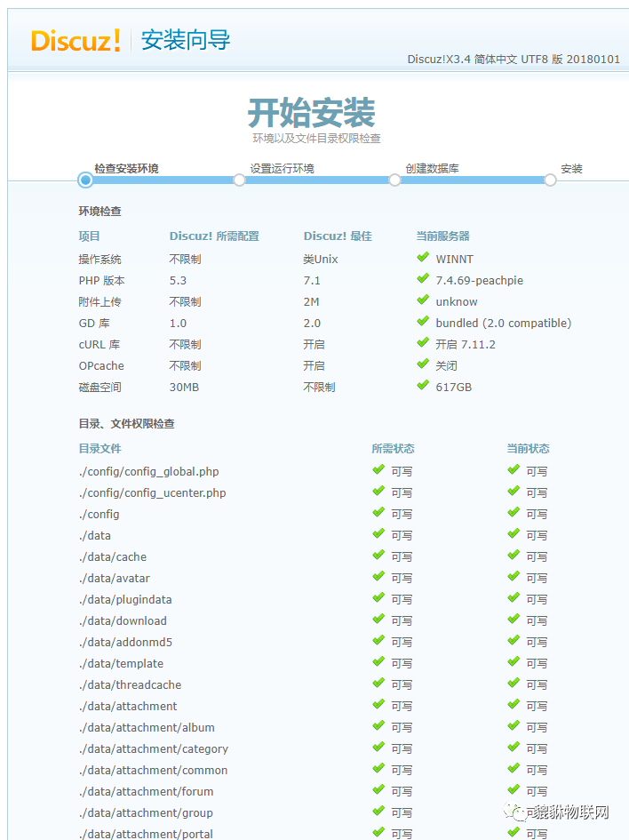Viewport: 629px width, 840px height.
Task: Click the 环境以及文件目录权限检查 subtitle
Action: (317, 138)
